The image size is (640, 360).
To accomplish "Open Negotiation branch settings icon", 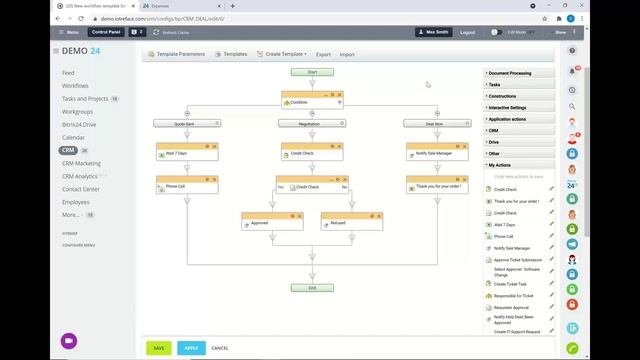I will 342,123.
